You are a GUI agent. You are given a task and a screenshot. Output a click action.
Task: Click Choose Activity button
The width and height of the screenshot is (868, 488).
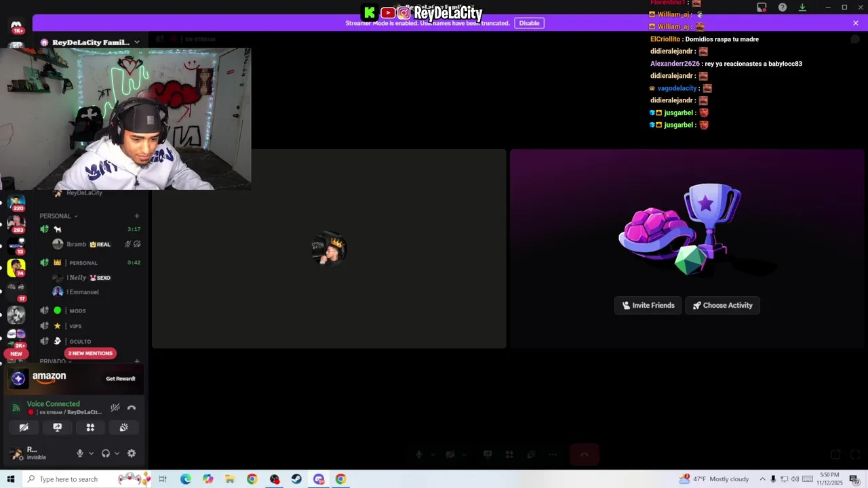[722, 306]
